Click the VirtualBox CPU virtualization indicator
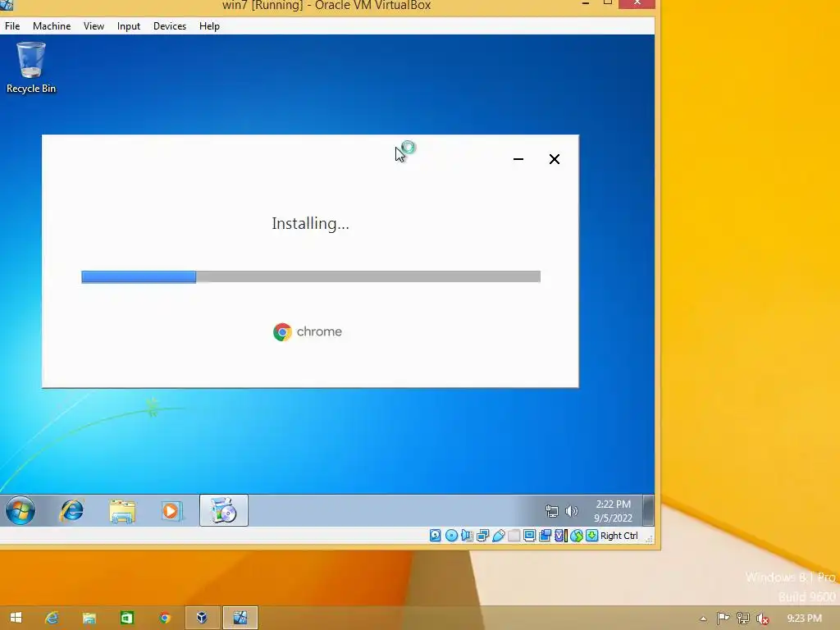The height and width of the screenshot is (630, 840). pos(560,535)
